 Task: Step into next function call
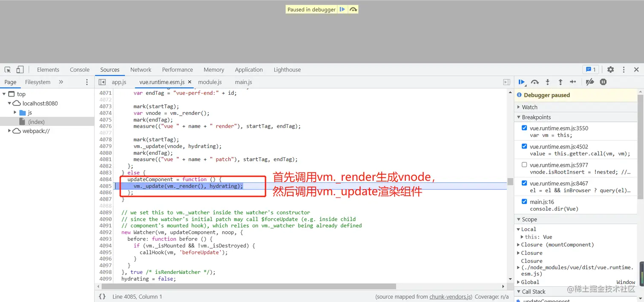[548, 82]
